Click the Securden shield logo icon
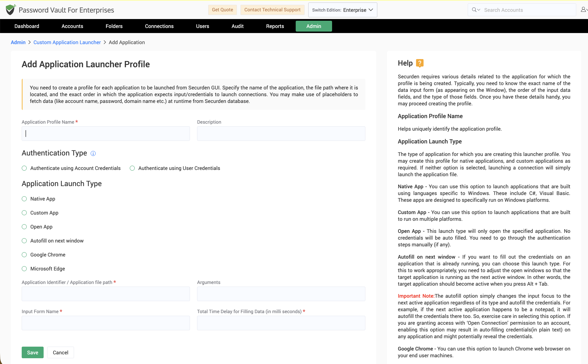 [10, 10]
